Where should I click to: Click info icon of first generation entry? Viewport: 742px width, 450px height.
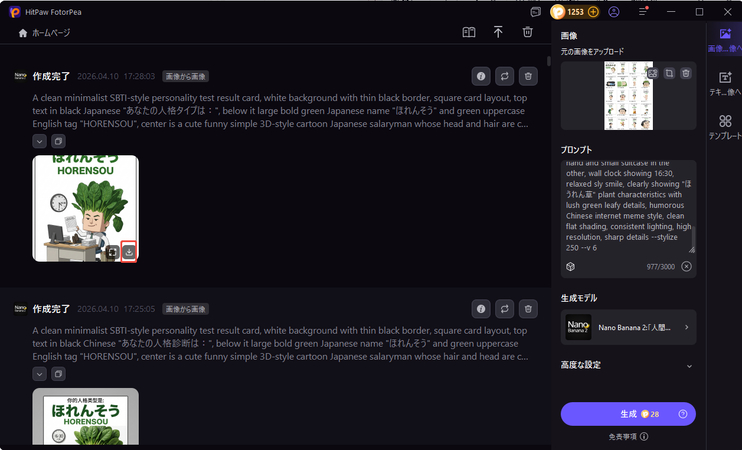tap(481, 75)
